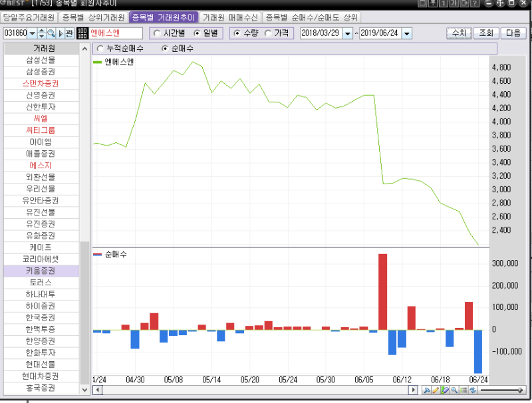This screenshot has width=532, height=403.
Task: Click the 조회 query button
Action: [486, 33]
